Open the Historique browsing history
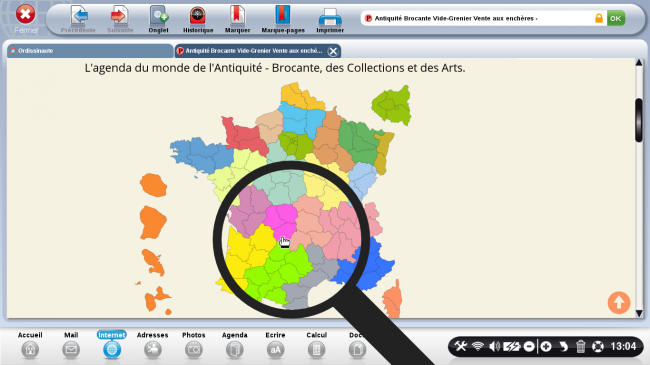Viewport: 650px width, 365px height. point(198,19)
